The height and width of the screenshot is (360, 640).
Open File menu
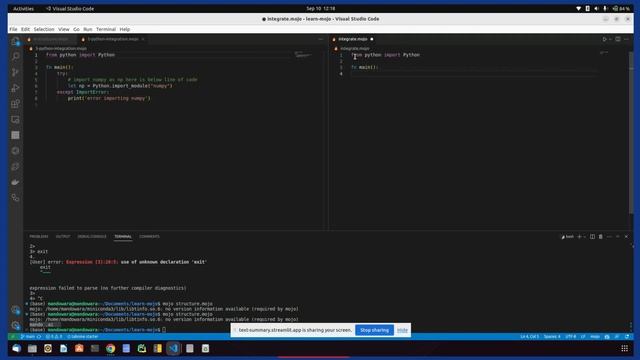13,29
